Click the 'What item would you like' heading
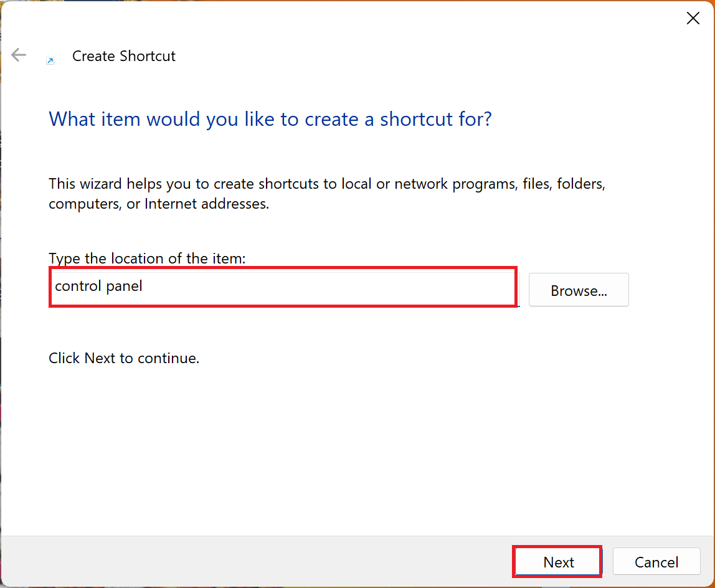This screenshot has width=715, height=588. 270,118
